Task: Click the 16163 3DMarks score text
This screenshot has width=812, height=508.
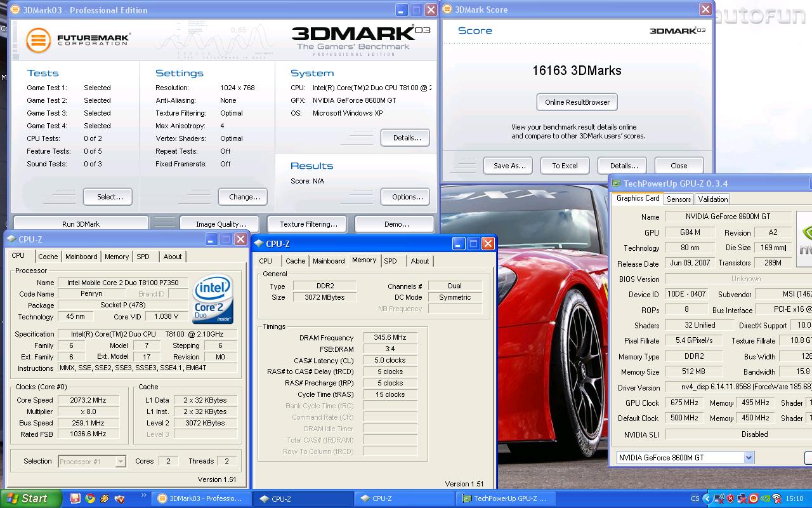Action: tap(577, 70)
